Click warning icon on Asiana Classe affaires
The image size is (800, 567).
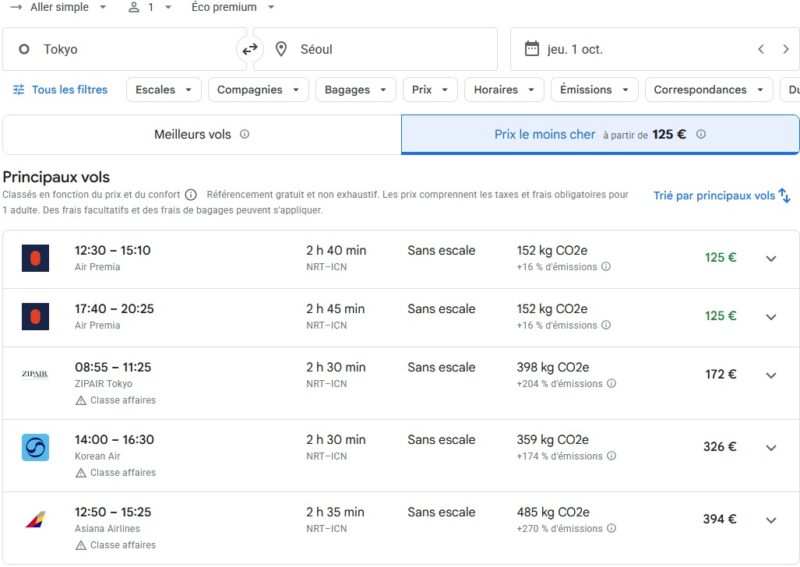[x=81, y=546]
